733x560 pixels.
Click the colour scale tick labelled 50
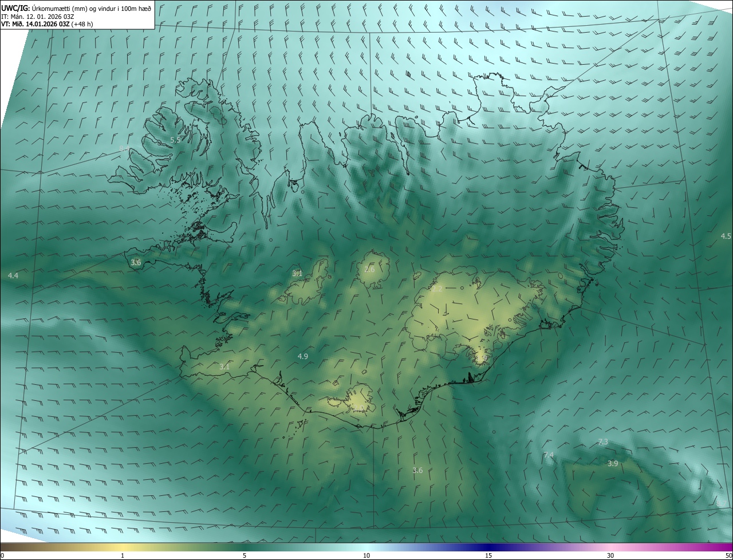728,555
